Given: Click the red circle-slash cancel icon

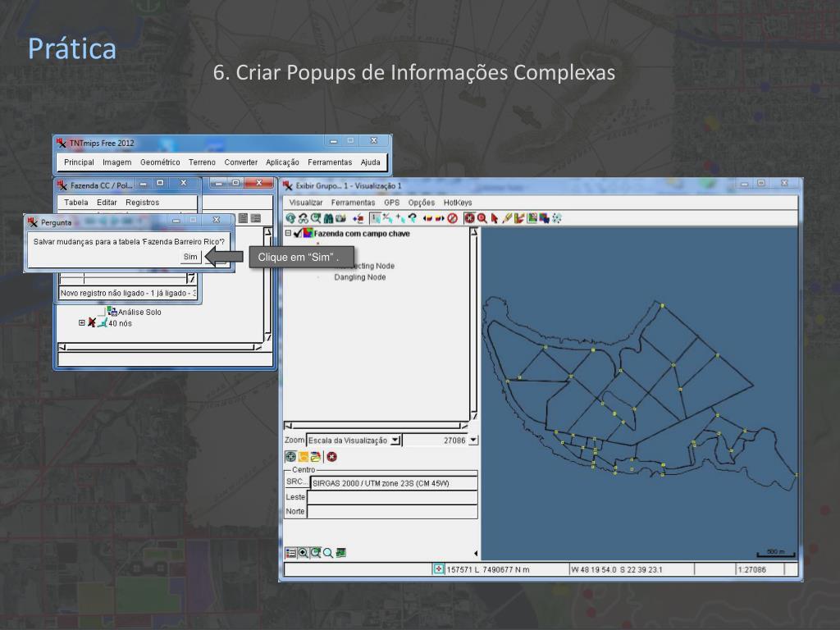Looking at the screenshot, I should click(453, 218).
